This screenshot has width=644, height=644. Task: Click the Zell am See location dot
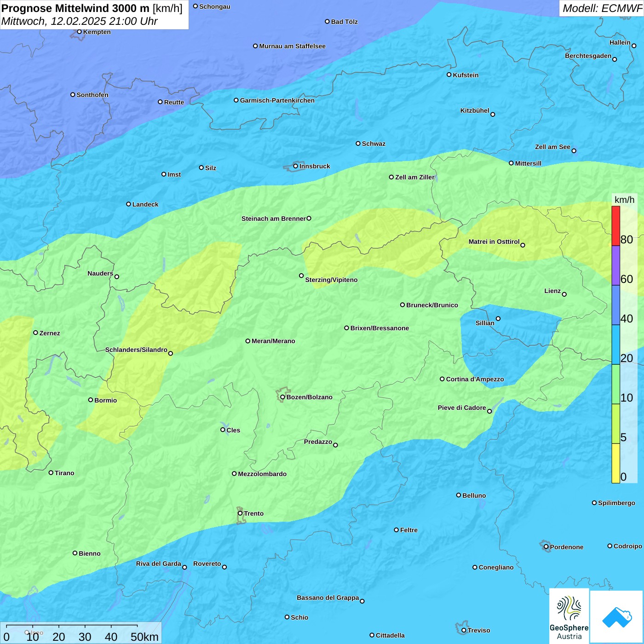tap(574, 150)
